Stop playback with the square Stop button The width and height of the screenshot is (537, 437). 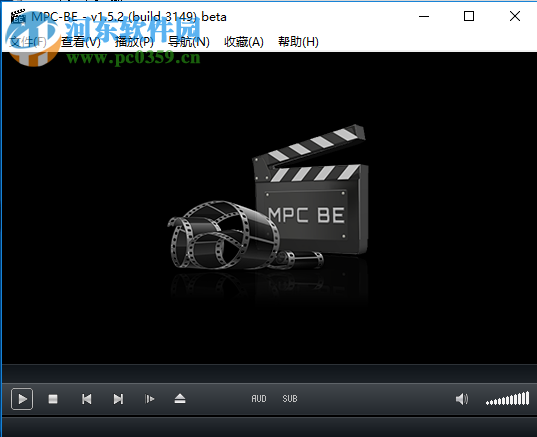tap(53, 399)
